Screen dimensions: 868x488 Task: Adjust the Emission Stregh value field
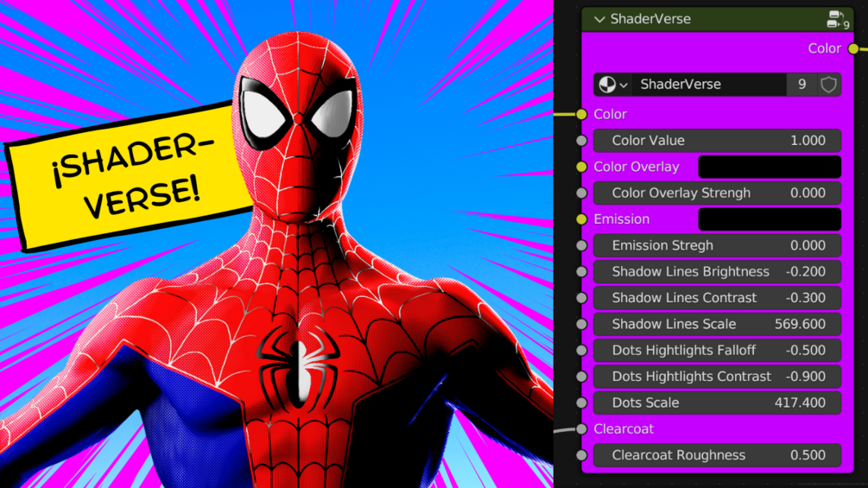pos(717,245)
